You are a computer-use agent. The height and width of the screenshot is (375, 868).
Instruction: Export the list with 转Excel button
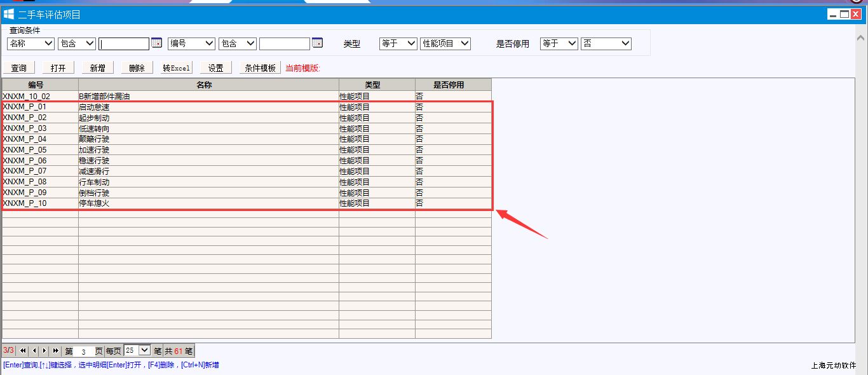point(177,68)
